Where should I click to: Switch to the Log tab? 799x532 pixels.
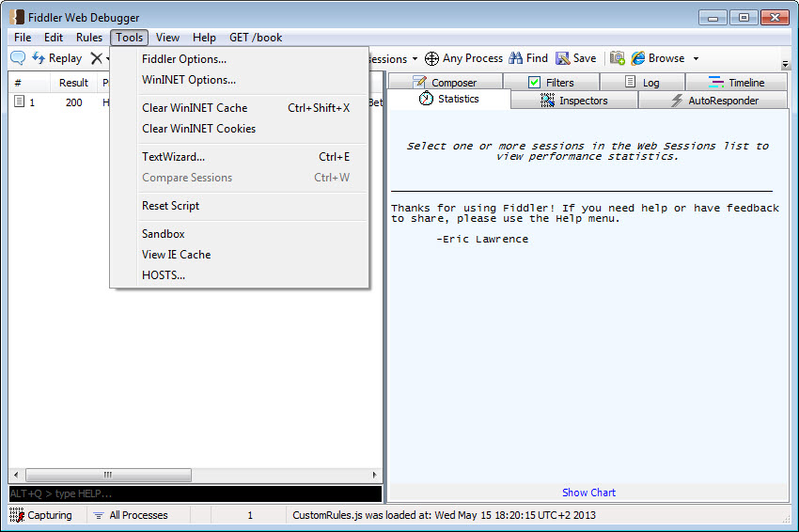pyautogui.click(x=643, y=82)
